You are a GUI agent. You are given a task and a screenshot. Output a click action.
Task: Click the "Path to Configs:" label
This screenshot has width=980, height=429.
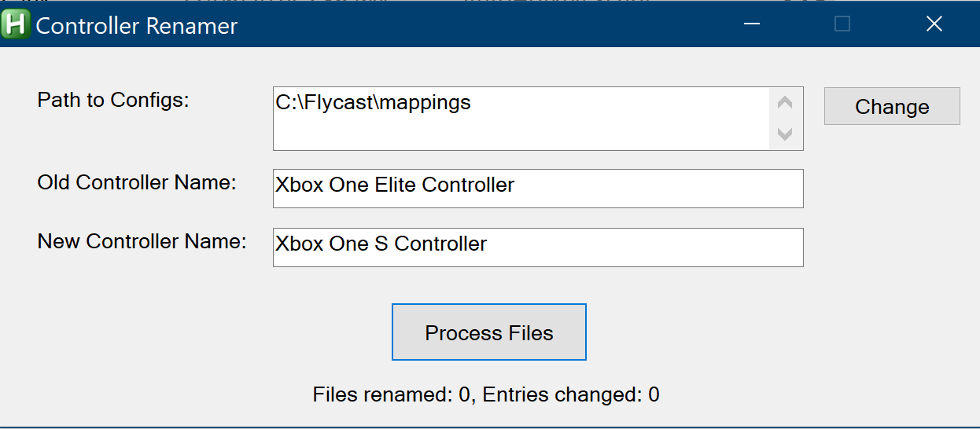[x=113, y=100]
